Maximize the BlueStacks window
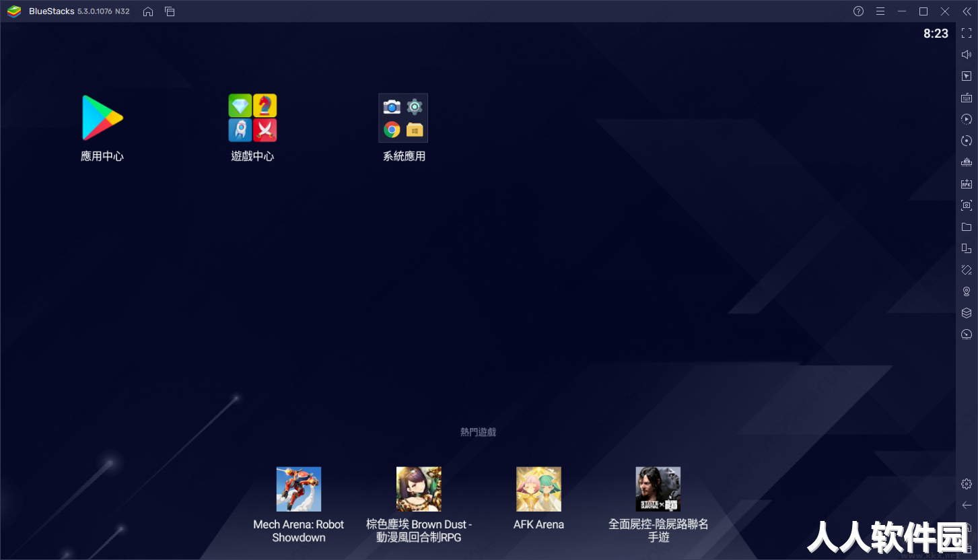 pyautogui.click(x=923, y=11)
